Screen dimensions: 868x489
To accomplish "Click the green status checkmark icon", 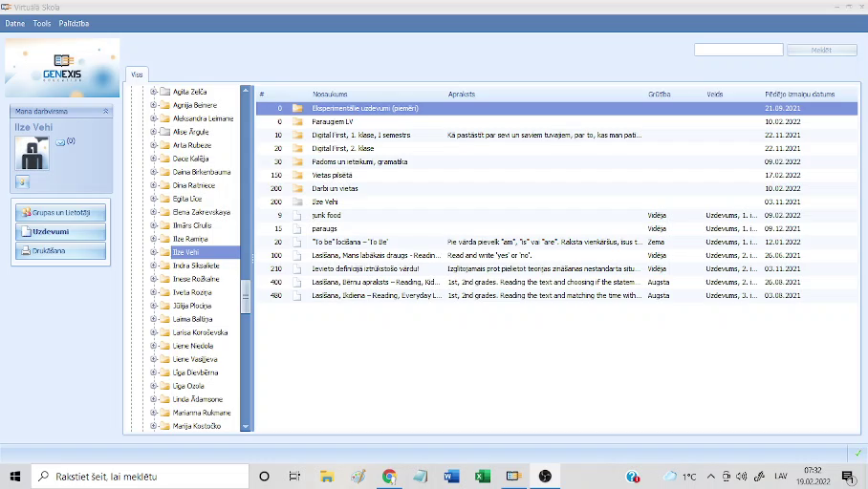I will pos(857,453).
